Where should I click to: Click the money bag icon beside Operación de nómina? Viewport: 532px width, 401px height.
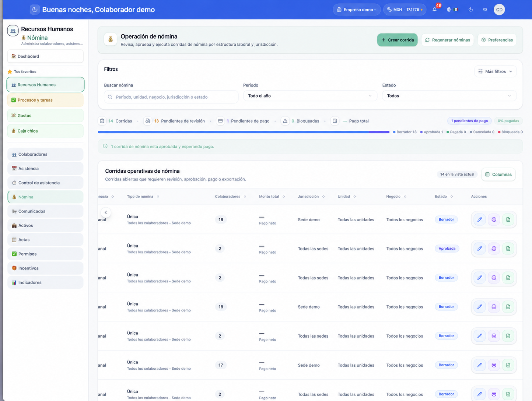tap(111, 39)
